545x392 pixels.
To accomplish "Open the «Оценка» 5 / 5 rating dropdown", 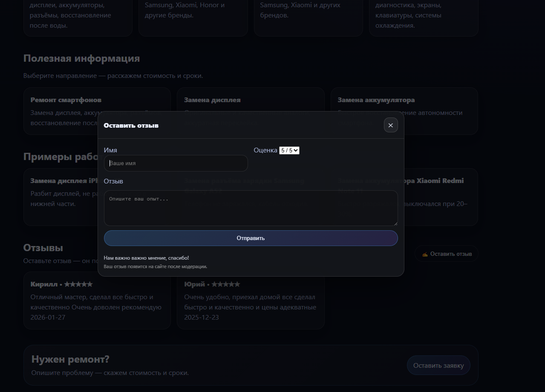I will click(x=289, y=150).
